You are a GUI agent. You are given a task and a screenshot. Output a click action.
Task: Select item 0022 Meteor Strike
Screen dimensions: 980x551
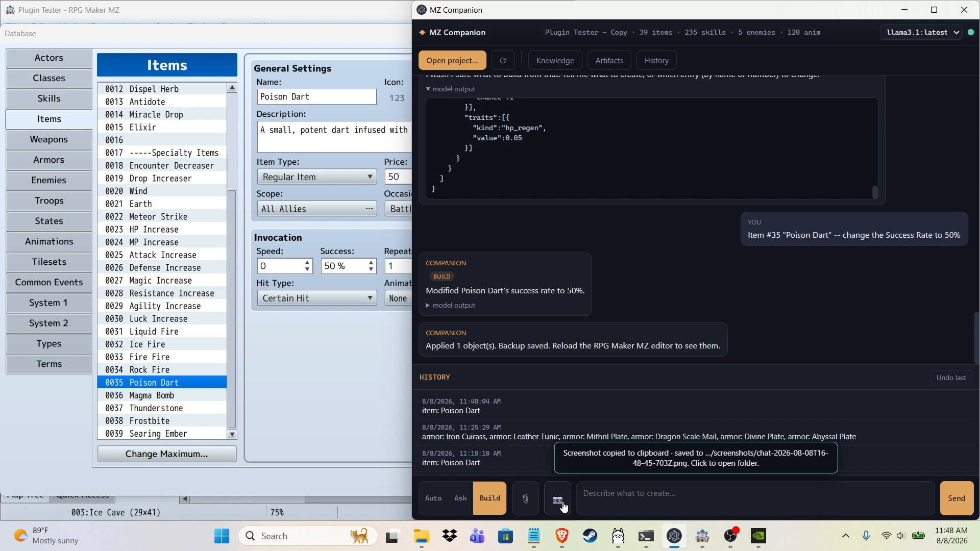162,217
